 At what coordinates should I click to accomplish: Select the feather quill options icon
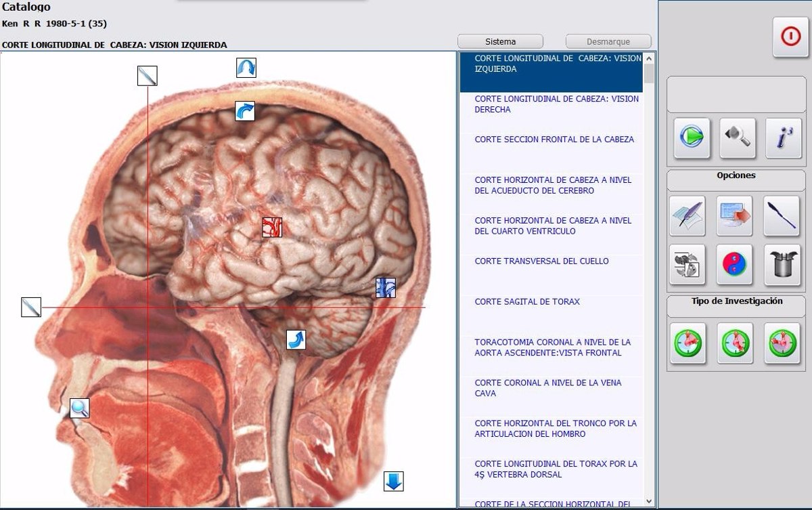coord(687,216)
